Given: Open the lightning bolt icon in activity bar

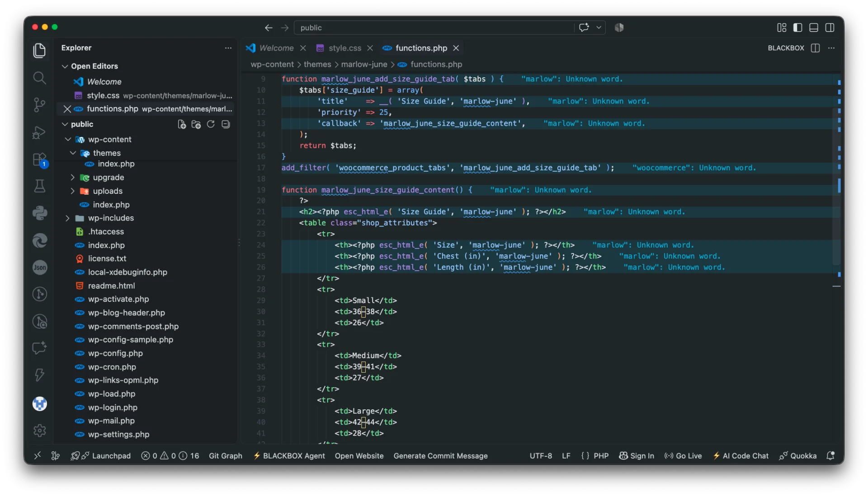Looking at the screenshot, I should pos(40,374).
